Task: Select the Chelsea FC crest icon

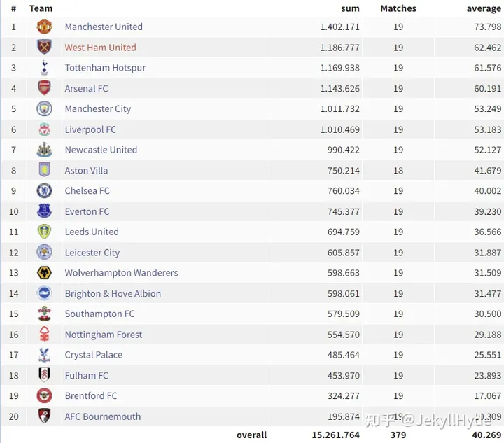Action: pyautogui.click(x=44, y=190)
